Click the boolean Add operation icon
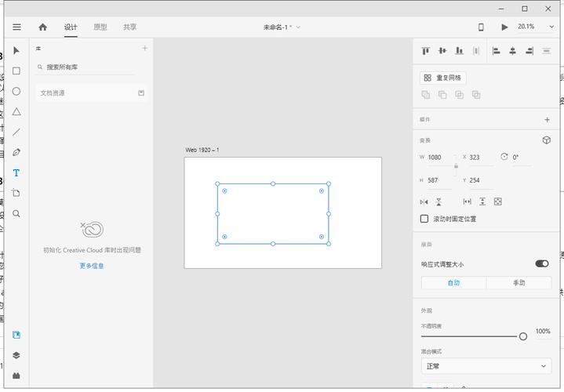 click(426, 95)
